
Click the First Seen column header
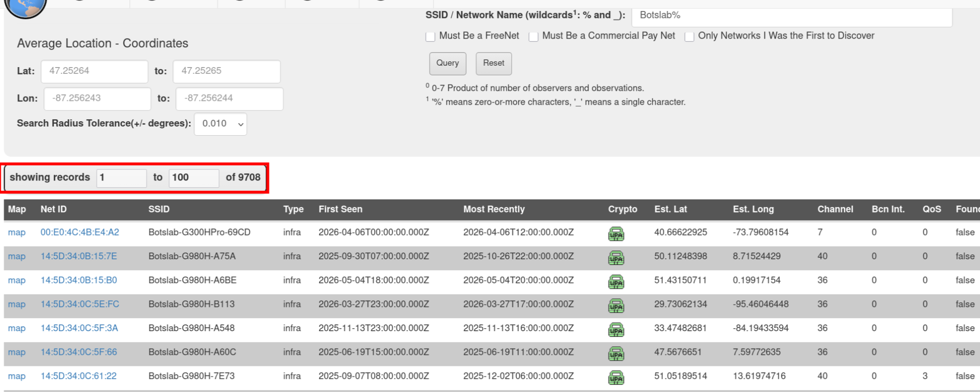(340, 210)
